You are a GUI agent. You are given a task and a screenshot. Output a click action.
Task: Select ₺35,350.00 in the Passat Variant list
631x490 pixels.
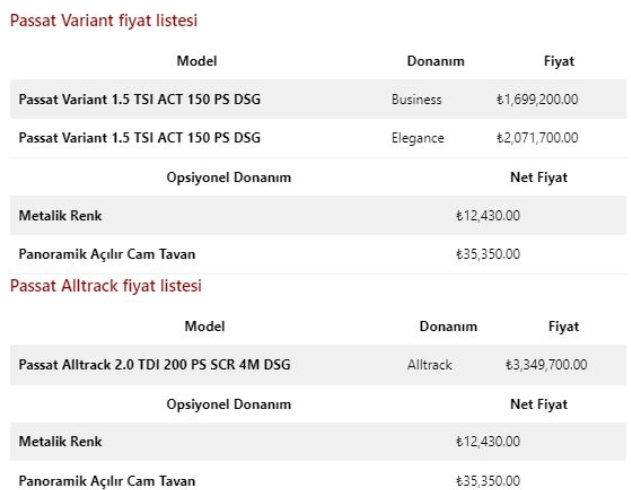[x=488, y=254]
